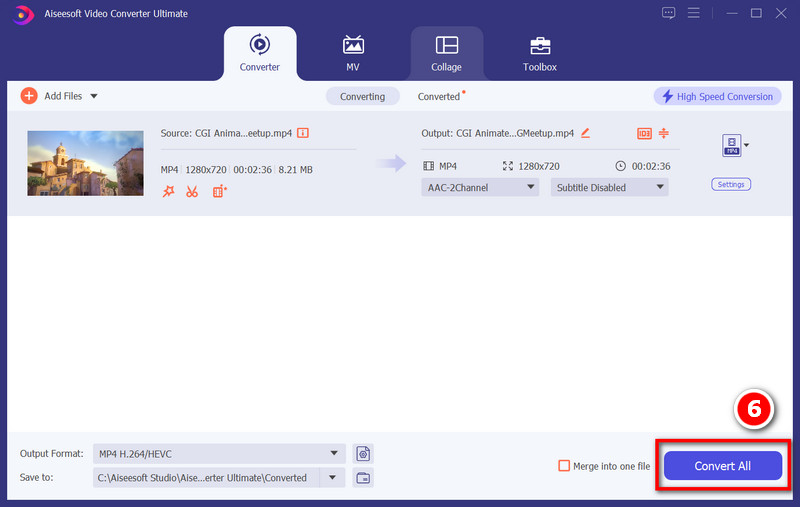This screenshot has width=800, height=507.
Task: Switch to the Toolbox tab
Action: [x=539, y=53]
